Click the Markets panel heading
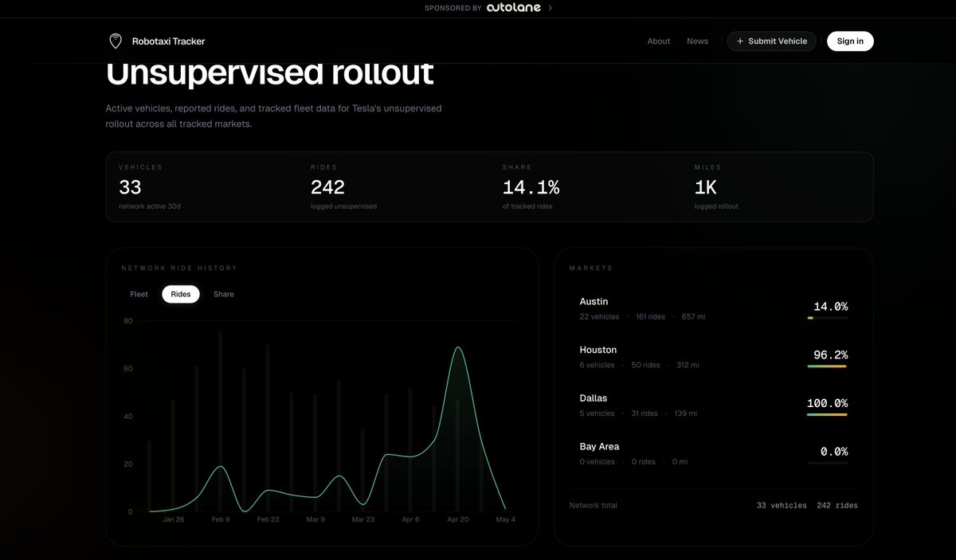956x560 pixels. [591, 268]
